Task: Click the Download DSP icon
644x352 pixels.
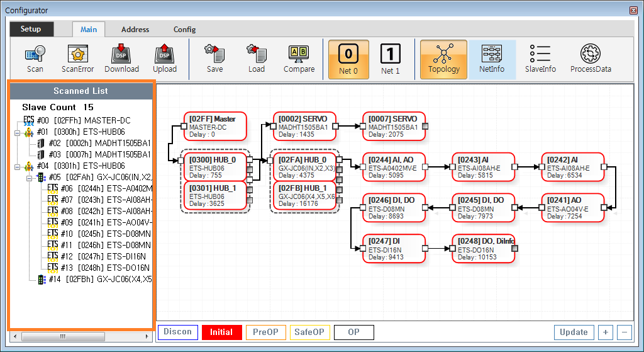Action: 121,59
